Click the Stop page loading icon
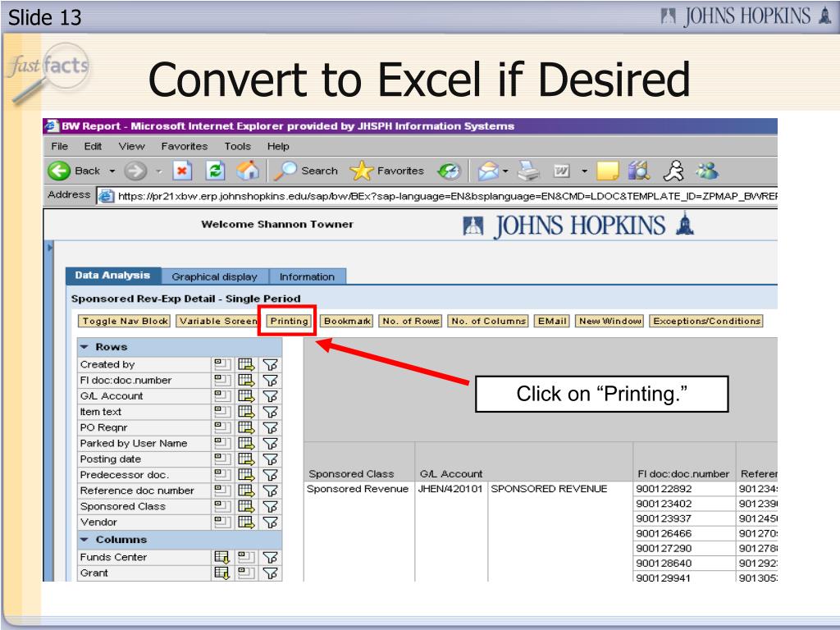 tap(182, 171)
